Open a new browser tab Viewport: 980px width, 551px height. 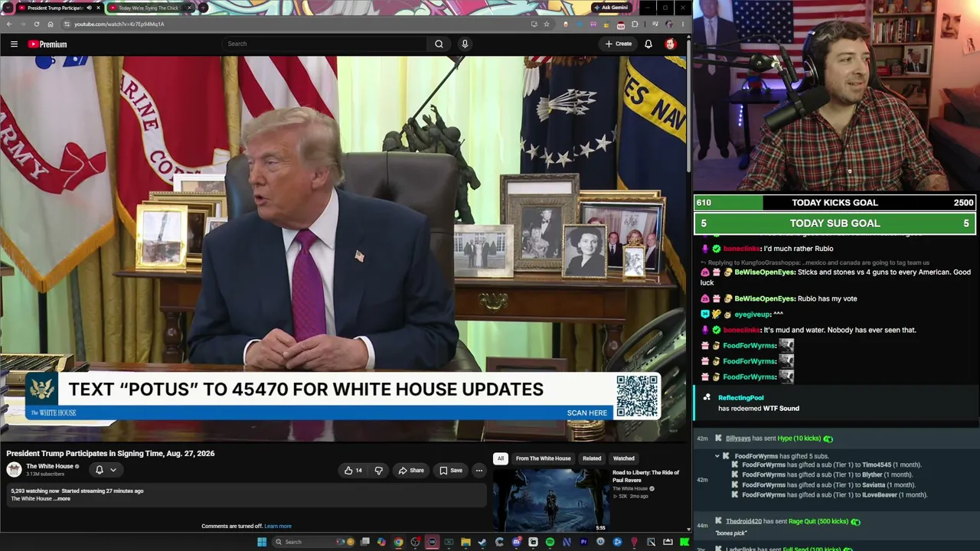(x=203, y=8)
